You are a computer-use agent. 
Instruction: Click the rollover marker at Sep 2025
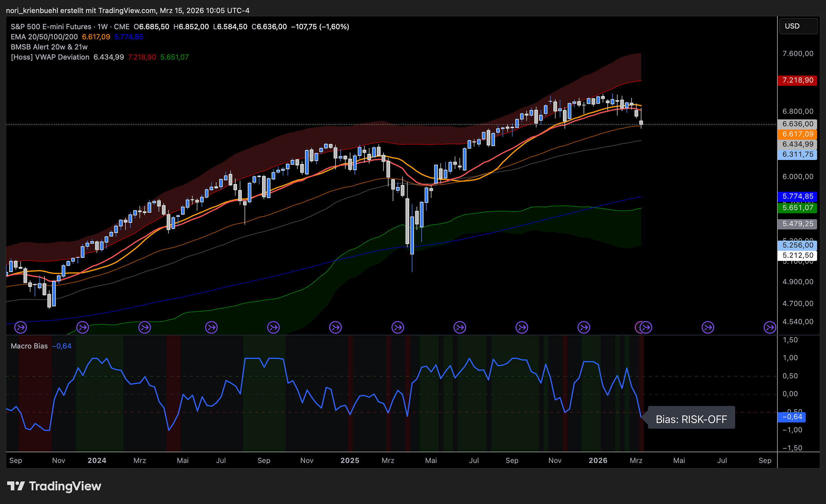point(522,327)
